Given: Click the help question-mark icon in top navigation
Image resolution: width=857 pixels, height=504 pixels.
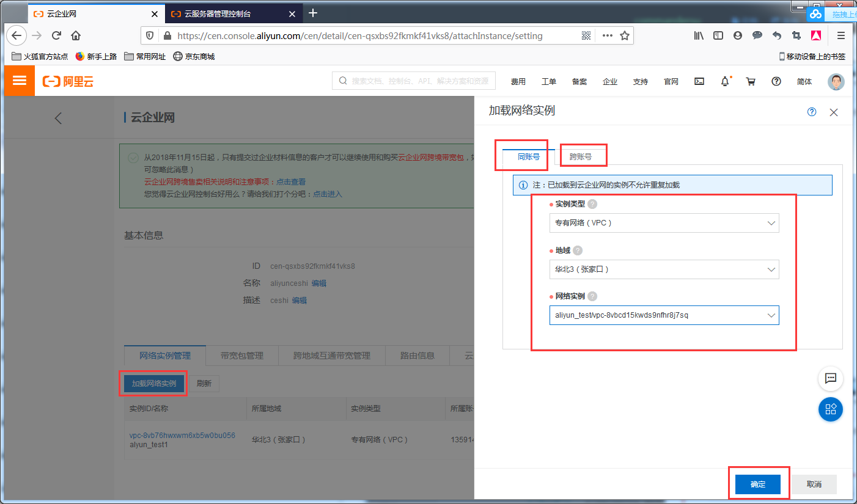Looking at the screenshot, I should click(776, 81).
